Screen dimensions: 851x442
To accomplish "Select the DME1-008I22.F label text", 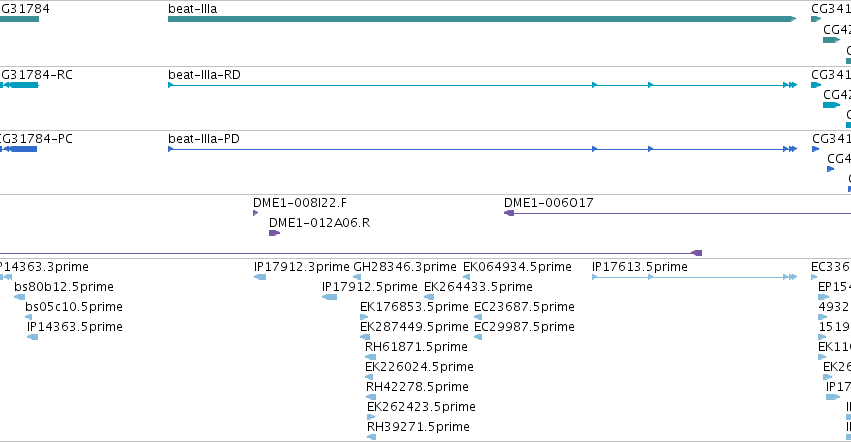I will pos(300,203).
